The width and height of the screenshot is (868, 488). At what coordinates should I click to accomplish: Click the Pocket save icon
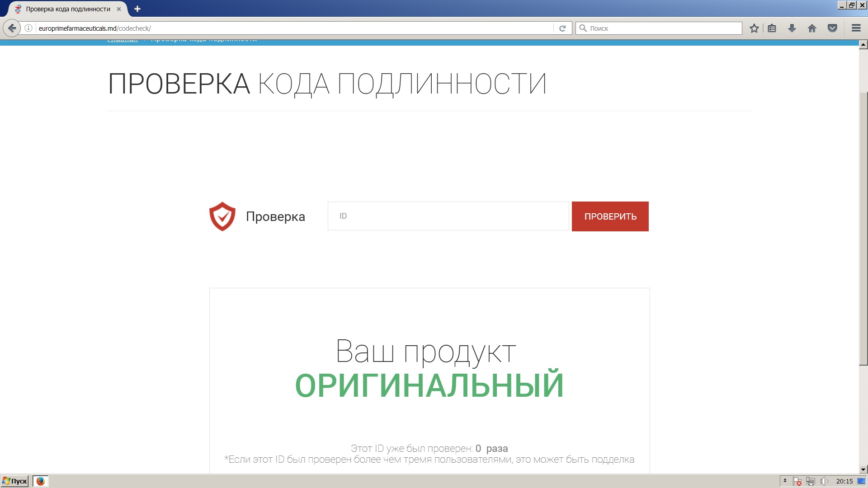(832, 28)
